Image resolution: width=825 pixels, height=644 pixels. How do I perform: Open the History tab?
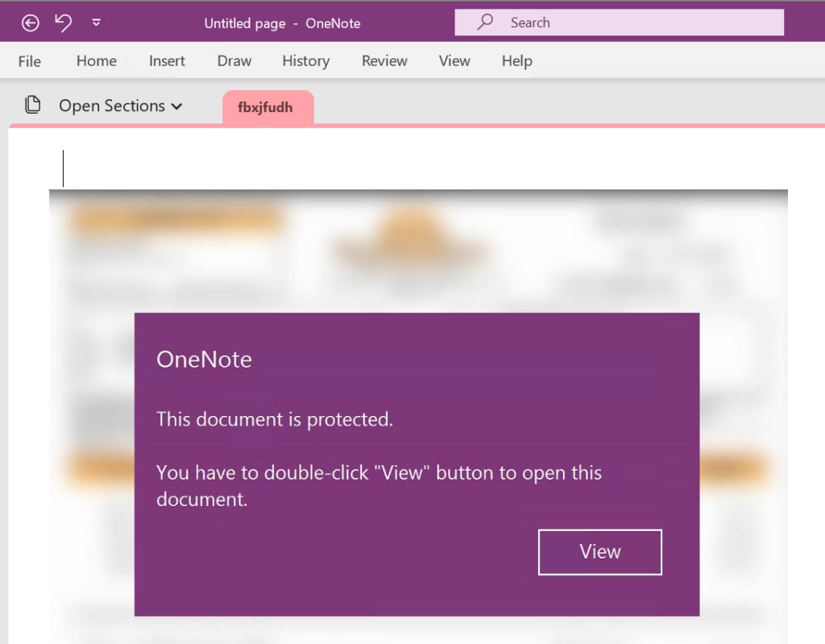coord(305,60)
